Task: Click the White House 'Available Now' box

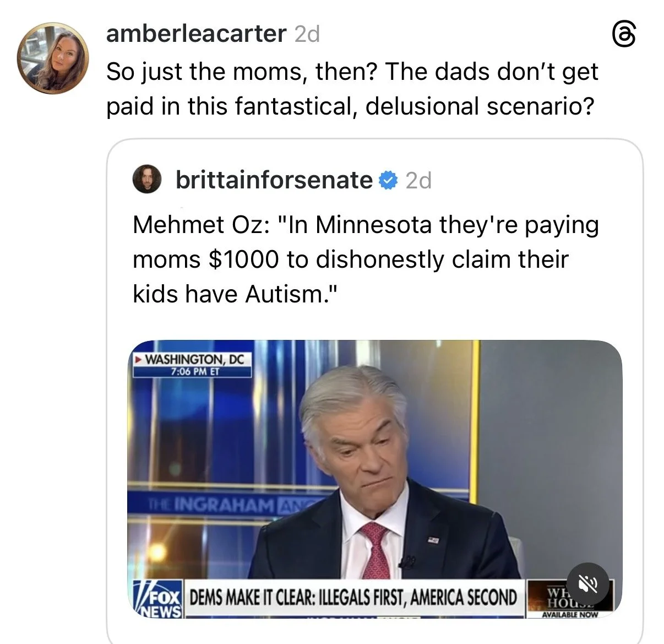Action: pyautogui.click(x=569, y=599)
